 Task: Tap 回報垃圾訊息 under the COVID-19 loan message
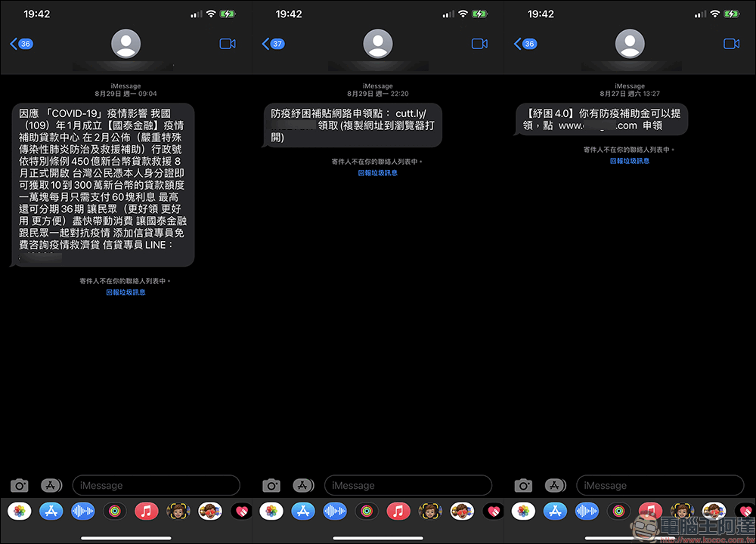[x=125, y=292]
